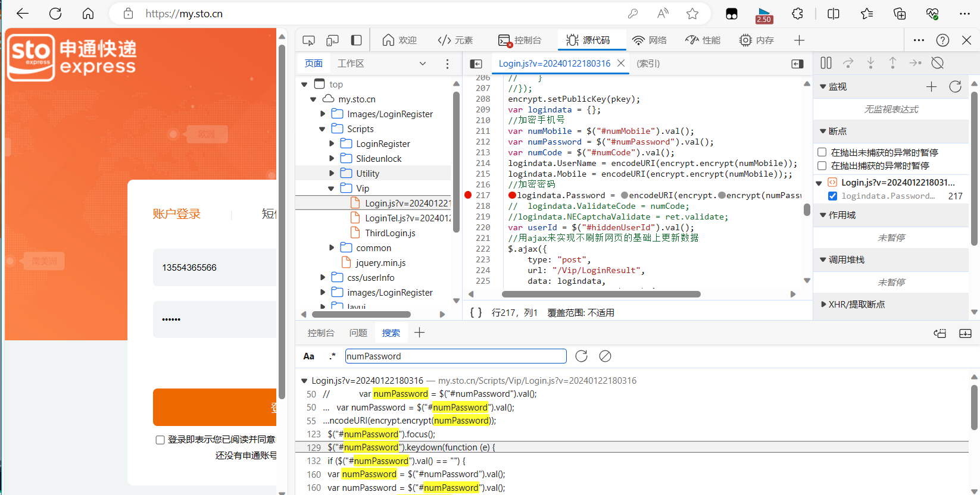Open the 问题 Issues drawer tab

click(358, 333)
